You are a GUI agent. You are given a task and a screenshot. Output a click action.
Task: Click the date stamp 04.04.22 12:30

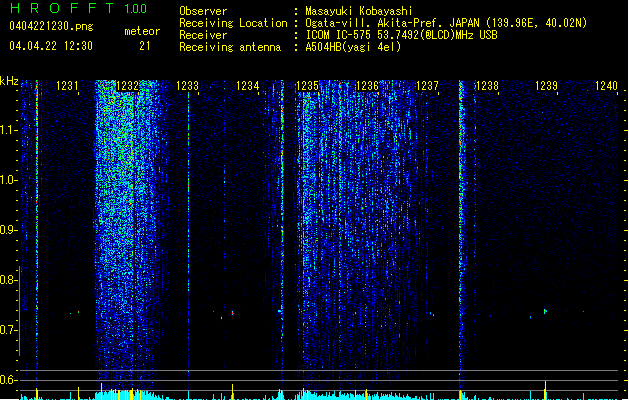pyautogui.click(x=51, y=46)
